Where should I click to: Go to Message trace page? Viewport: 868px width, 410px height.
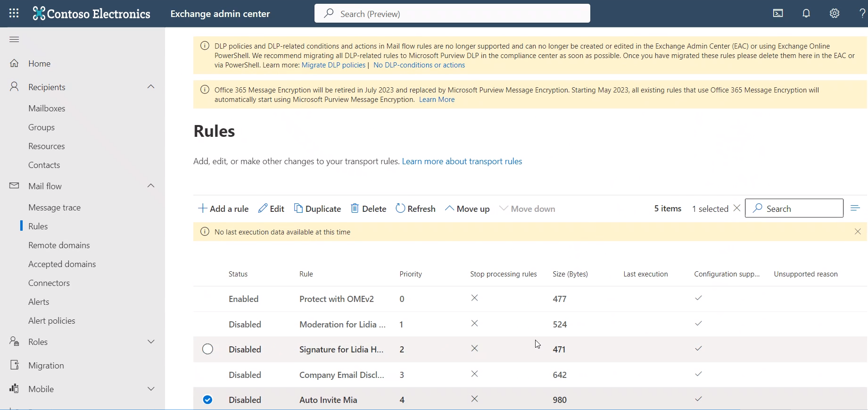tap(54, 208)
